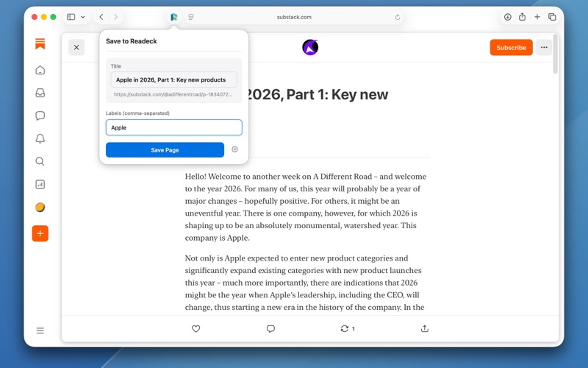Click the publication logo avatar
588x368 pixels.
[x=310, y=47]
